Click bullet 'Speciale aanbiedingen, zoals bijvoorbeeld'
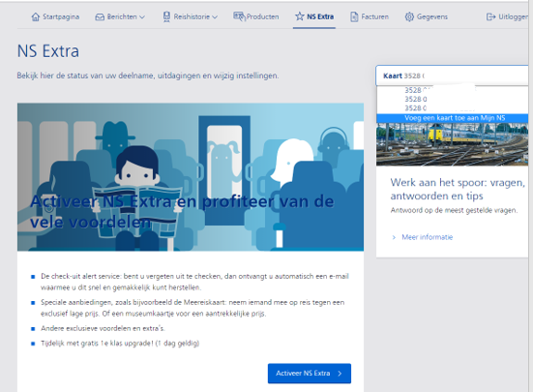533x392 pixels. pyautogui.click(x=192, y=308)
